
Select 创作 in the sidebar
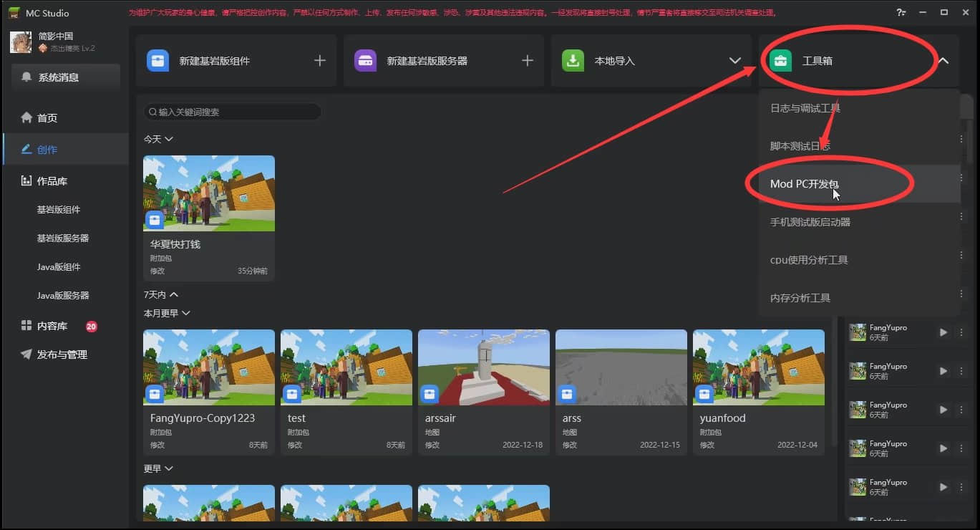(x=64, y=149)
